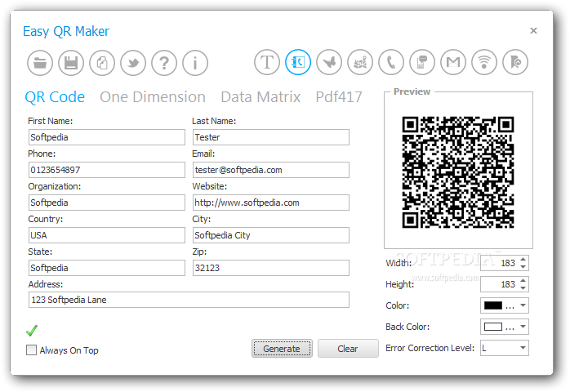Open the Back Color dropdown arrow

click(523, 327)
